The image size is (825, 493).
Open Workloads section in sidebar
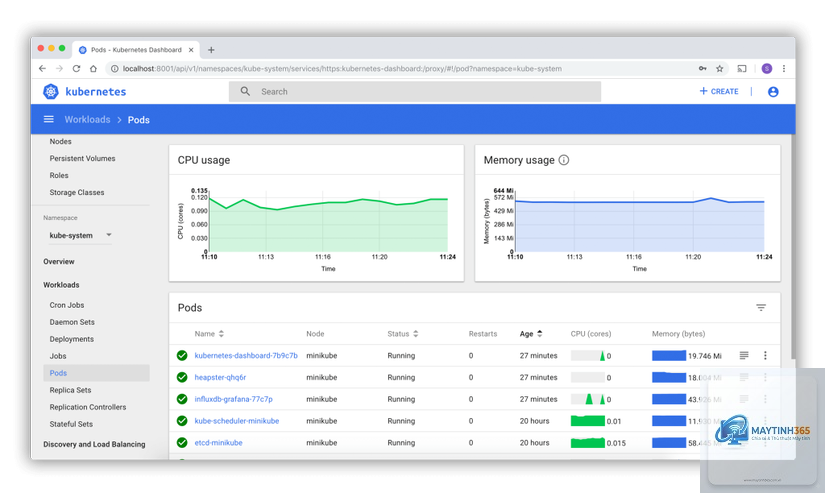tap(61, 285)
